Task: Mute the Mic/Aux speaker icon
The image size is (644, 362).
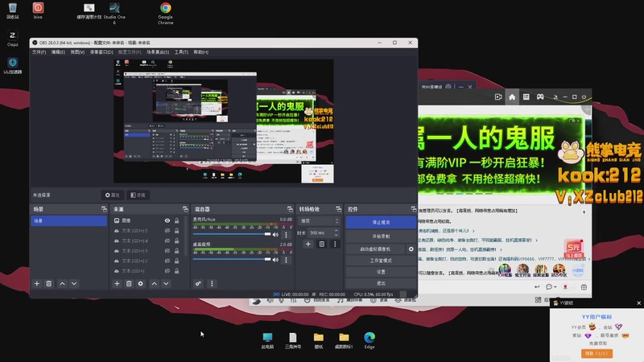Action: [275, 235]
